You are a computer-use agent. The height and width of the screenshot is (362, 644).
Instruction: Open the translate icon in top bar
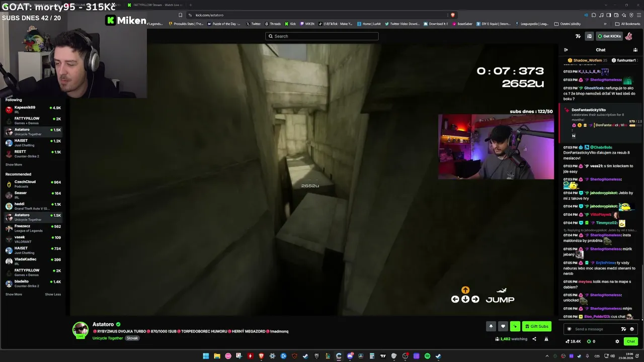coord(578,36)
